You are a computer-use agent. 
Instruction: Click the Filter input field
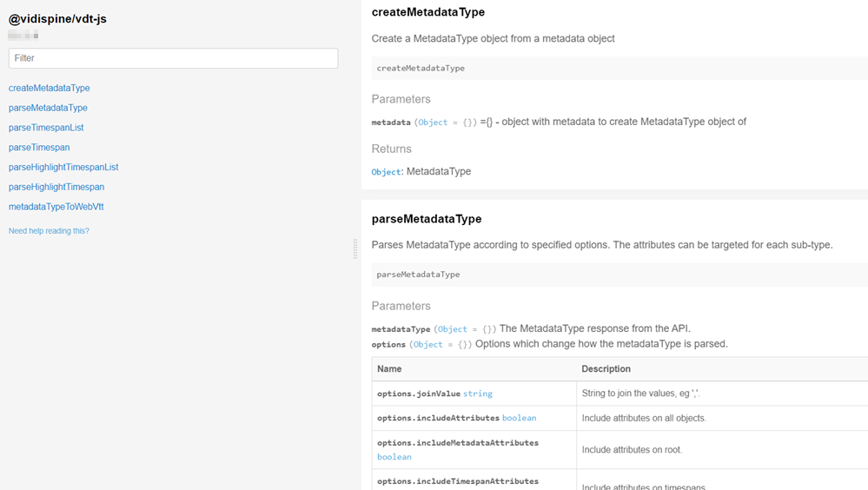pyautogui.click(x=173, y=58)
